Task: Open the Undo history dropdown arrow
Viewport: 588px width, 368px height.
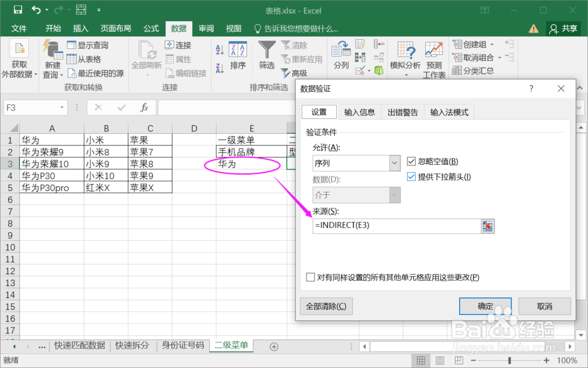Action: 47,10
